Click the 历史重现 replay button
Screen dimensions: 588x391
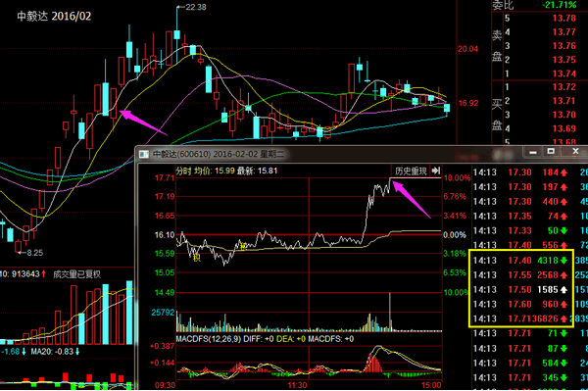pos(411,171)
